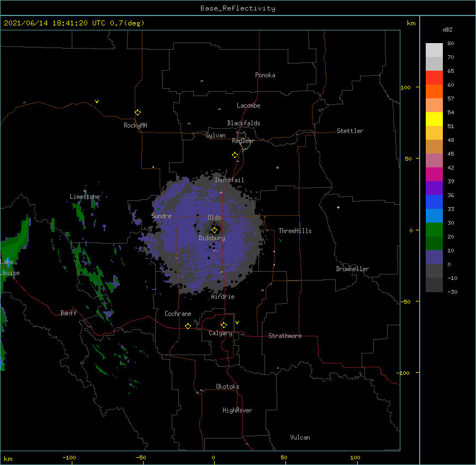The width and height of the screenshot is (476, 465).
Task: Click the Innisfail city label
Action: 229,180
